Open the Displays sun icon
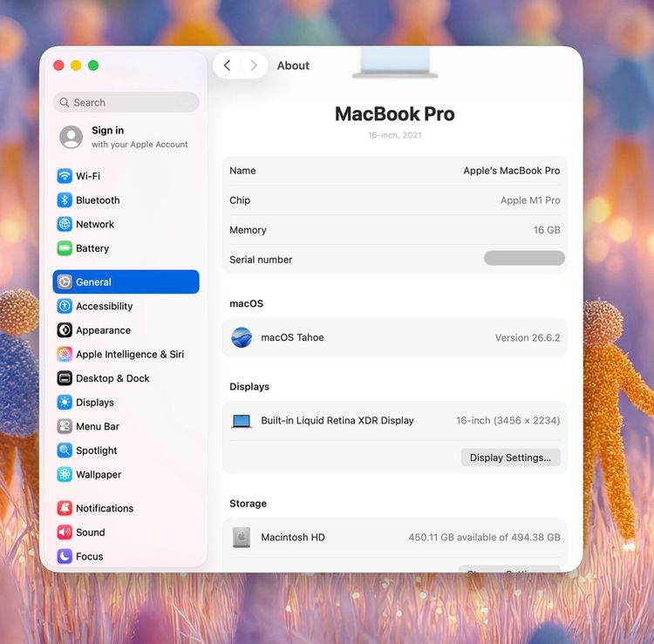 pyautogui.click(x=65, y=403)
